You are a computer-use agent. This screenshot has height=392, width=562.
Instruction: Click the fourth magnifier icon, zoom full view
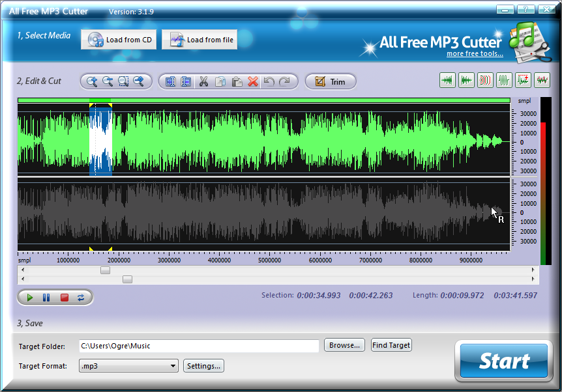click(x=139, y=81)
